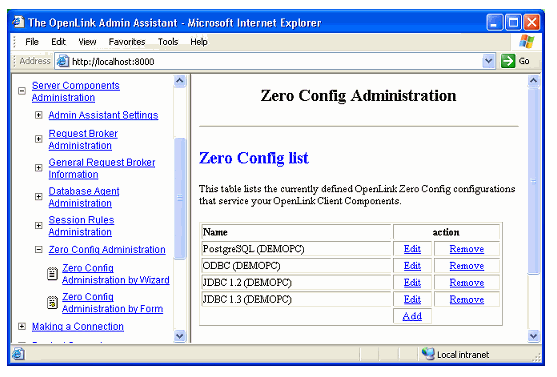557x377 pixels.
Task: Open the View menu
Action: [87, 42]
